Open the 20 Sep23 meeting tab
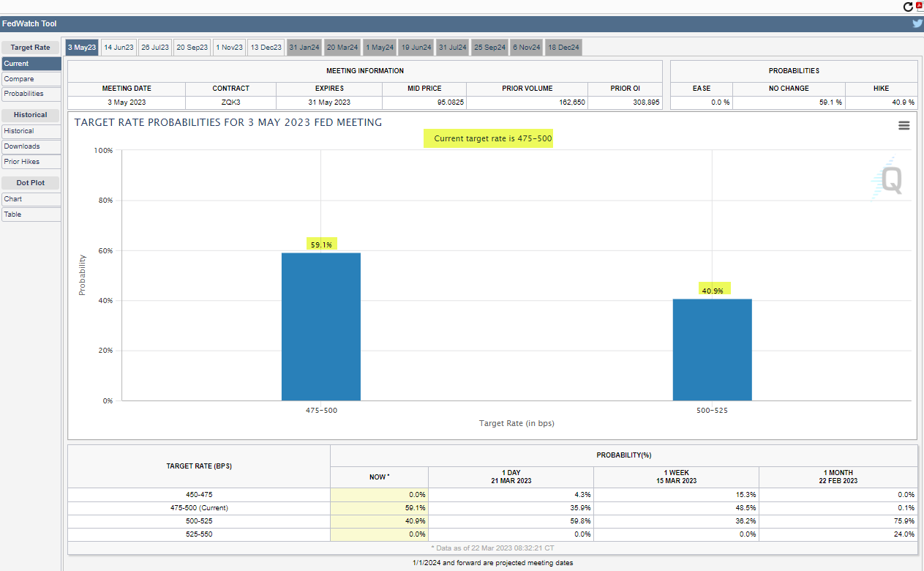924x571 pixels. click(x=192, y=48)
